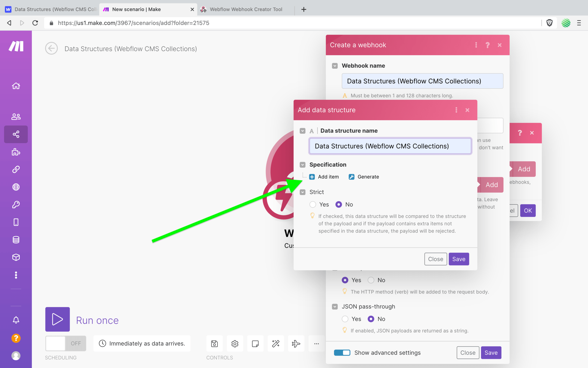The width and height of the screenshot is (588, 368).
Task: Collapse the Specification section
Action: point(302,165)
